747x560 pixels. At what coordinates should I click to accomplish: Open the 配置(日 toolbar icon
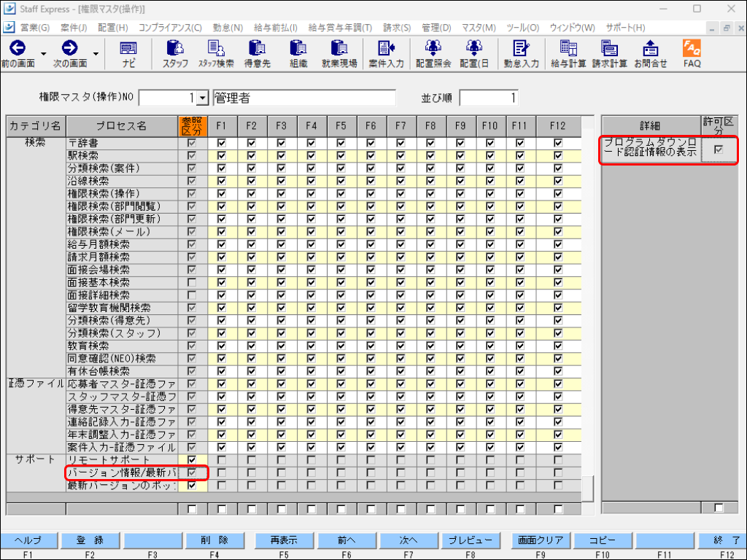[473, 49]
